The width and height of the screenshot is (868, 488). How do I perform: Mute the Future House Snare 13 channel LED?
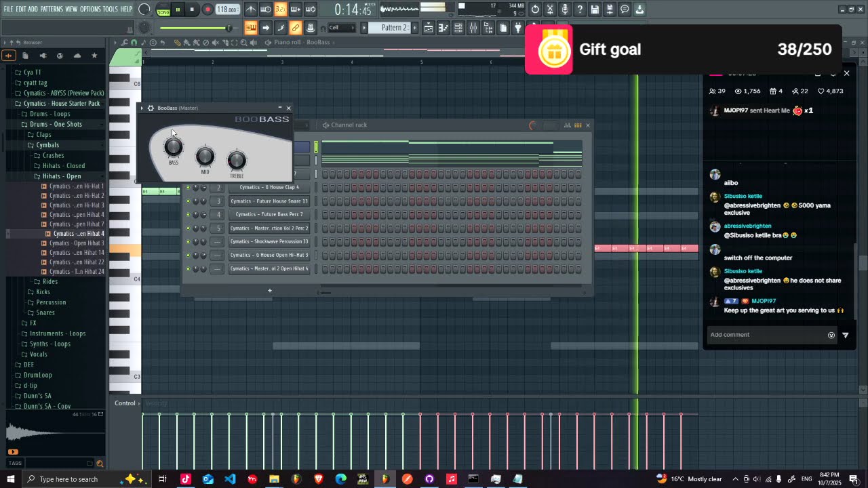pos(188,201)
